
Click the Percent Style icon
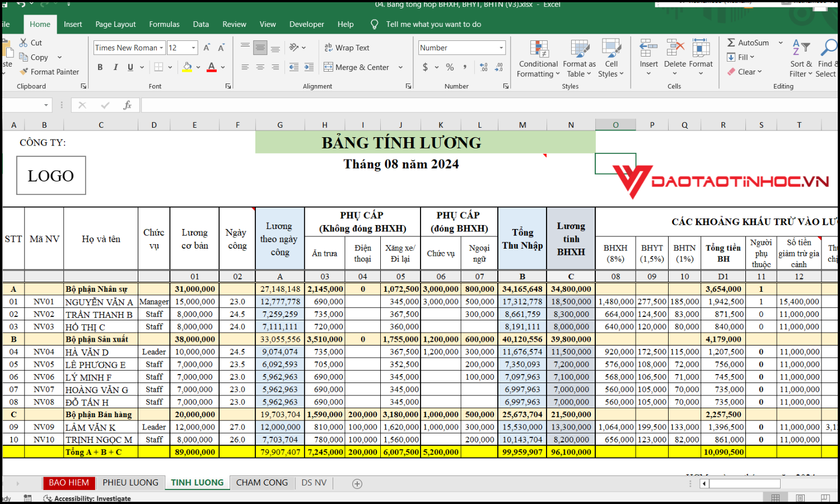click(x=450, y=67)
